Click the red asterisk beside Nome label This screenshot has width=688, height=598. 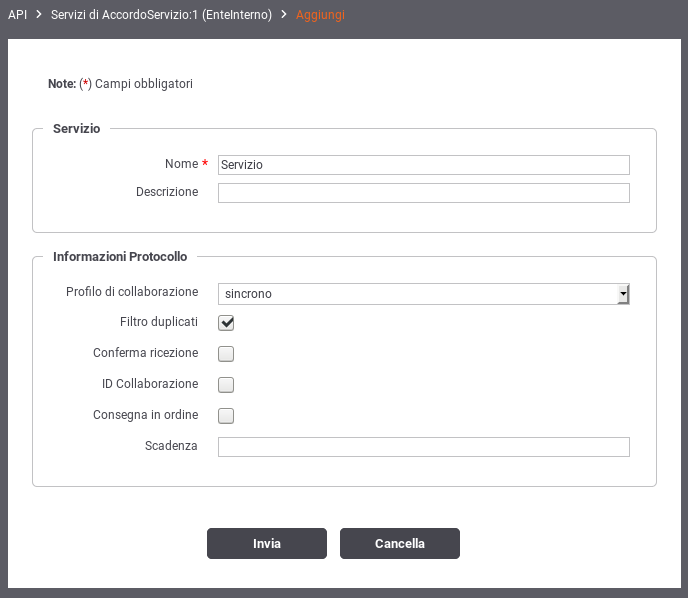click(x=205, y=163)
